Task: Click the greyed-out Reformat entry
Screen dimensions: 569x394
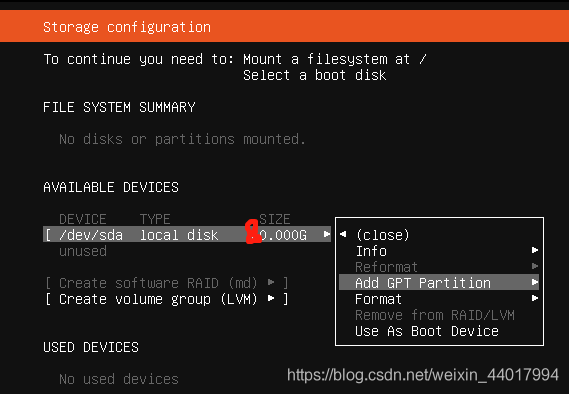Action: (x=386, y=267)
